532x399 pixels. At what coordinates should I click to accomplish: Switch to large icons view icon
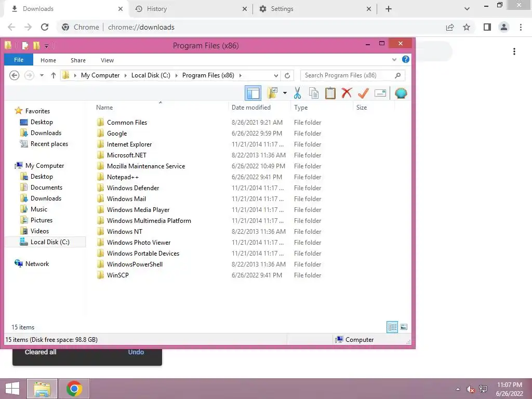click(x=403, y=327)
